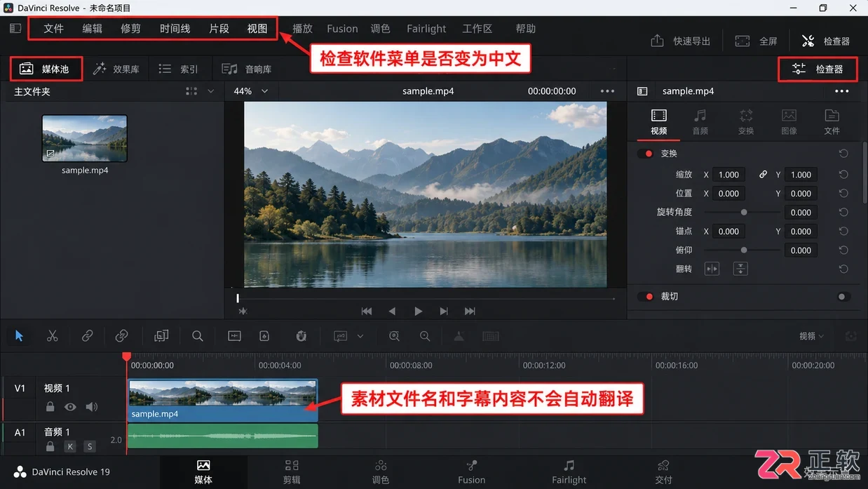Click the flip horizontal icon next to 翻转

point(712,269)
